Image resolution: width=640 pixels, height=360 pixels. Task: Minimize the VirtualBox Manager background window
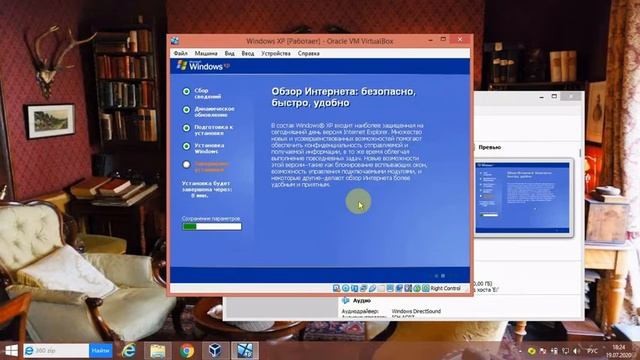tap(541, 97)
